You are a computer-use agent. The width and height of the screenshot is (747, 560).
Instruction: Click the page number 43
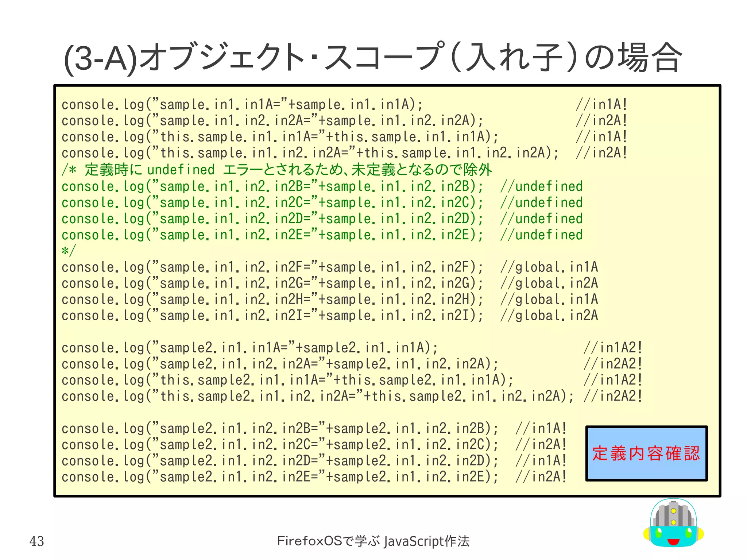pyautogui.click(x=37, y=541)
